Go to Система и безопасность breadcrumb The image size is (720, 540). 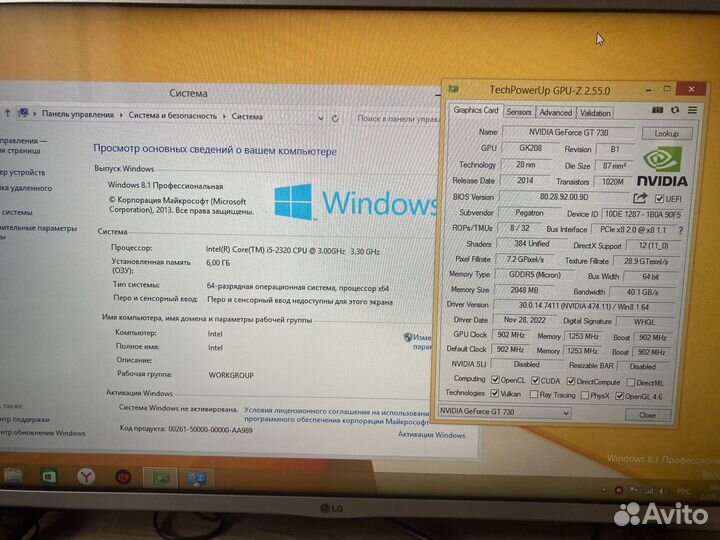[172, 115]
